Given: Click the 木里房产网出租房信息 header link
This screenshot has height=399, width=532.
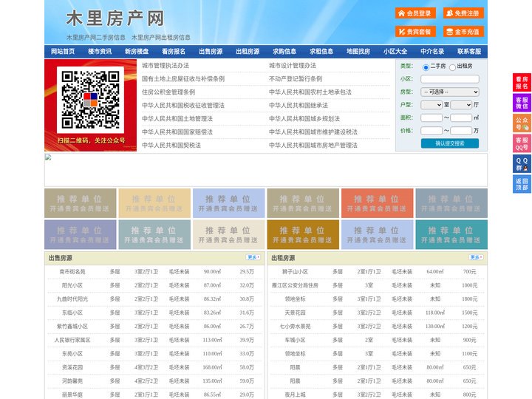Looking at the screenshot, I should tap(161, 38).
